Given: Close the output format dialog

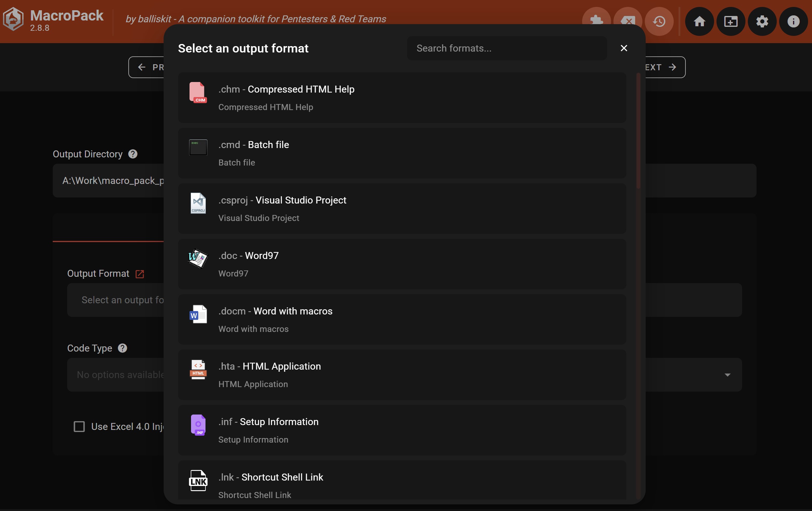Looking at the screenshot, I should (x=623, y=48).
